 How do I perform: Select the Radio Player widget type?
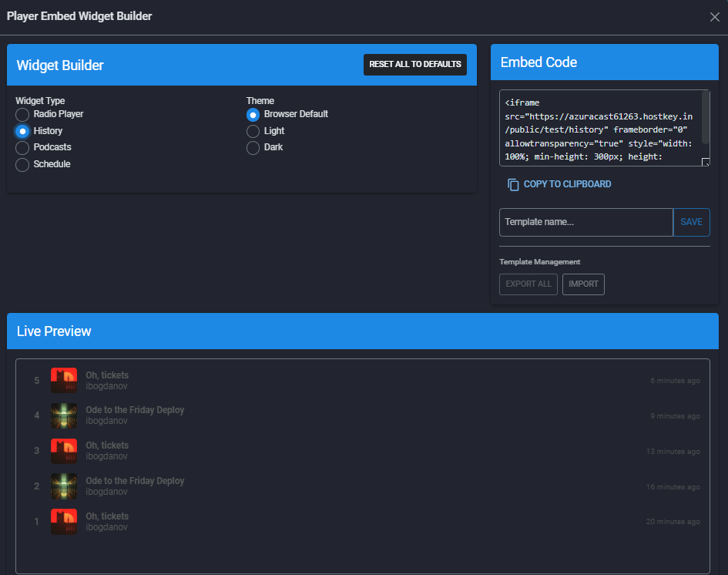pos(23,114)
